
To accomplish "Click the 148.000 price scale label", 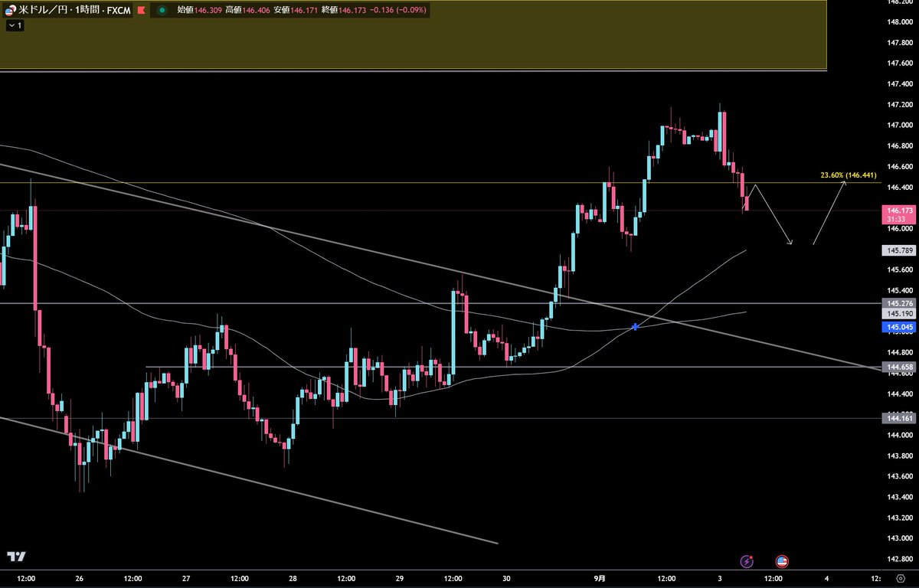I will (899, 22).
